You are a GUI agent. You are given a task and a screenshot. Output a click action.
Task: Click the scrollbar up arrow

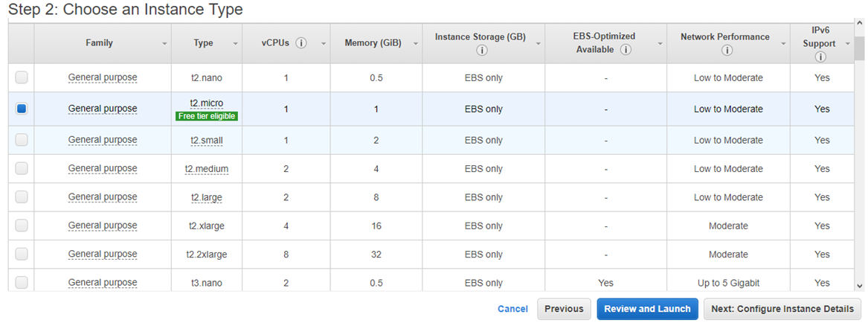(859, 23)
